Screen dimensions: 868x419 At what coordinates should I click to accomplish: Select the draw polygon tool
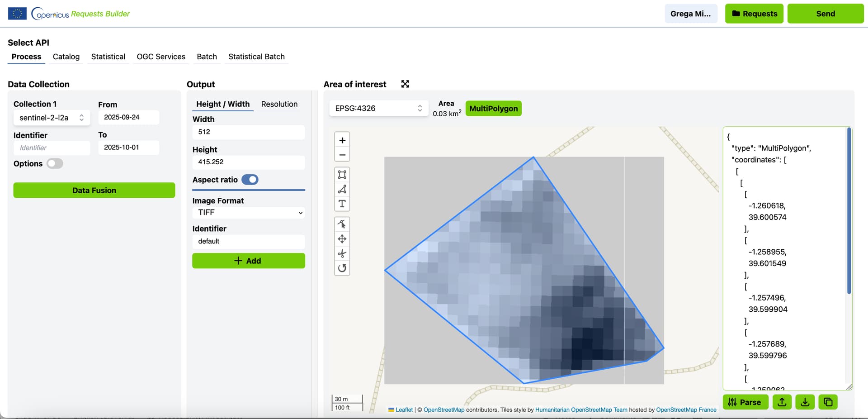point(342,189)
